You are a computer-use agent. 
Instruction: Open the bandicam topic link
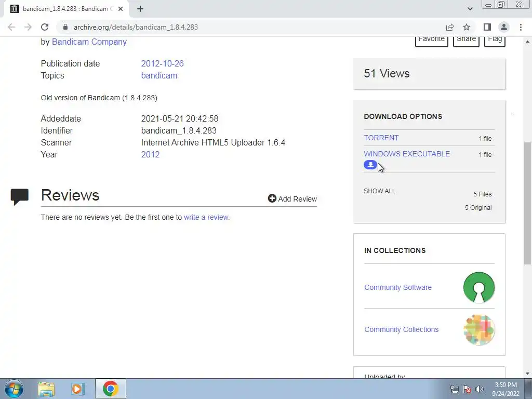tap(159, 75)
